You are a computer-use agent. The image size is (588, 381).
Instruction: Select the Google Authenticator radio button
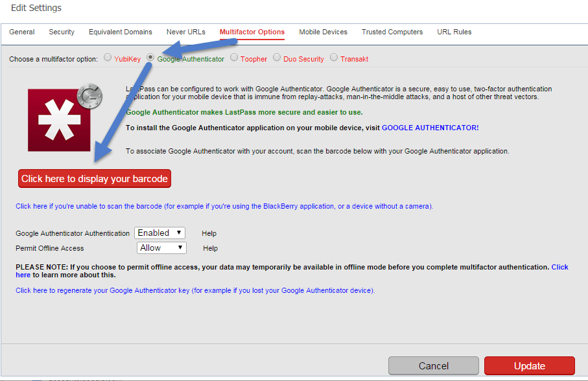tap(150, 57)
